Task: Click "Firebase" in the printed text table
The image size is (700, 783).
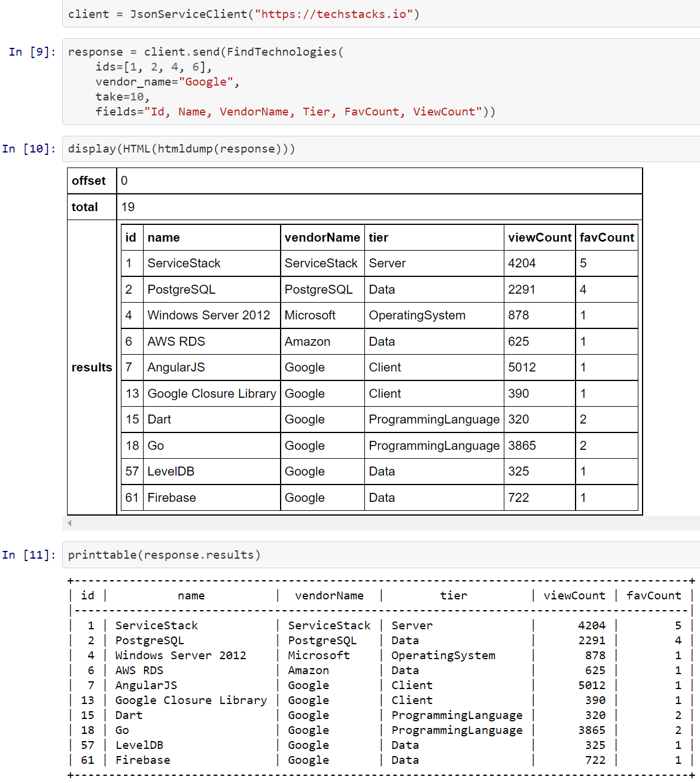Action: (143, 760)
